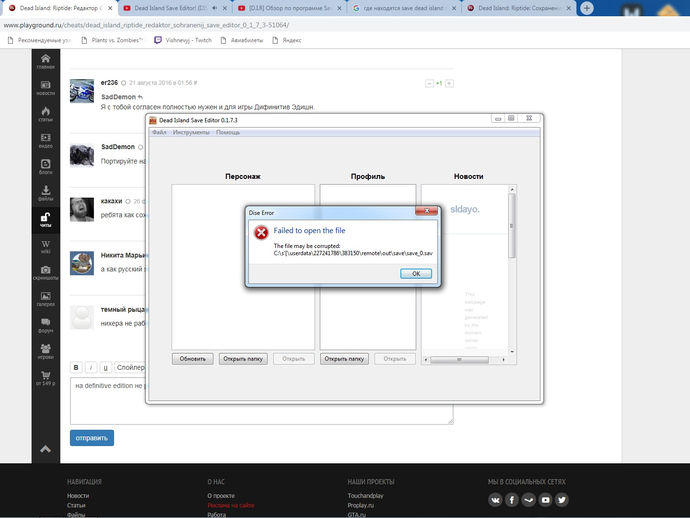Open the Помощь menu in Save Editor
Image resolution: width=690 pixels, height=518 pixels.
(228, 132)
